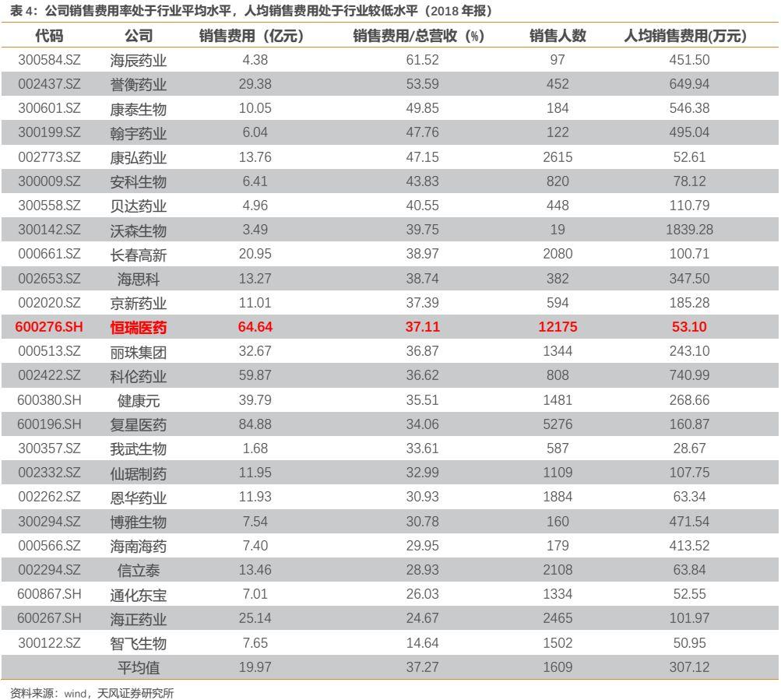Click company name 恩华药业
Screen dimensions: 781x700
[139, 498]
